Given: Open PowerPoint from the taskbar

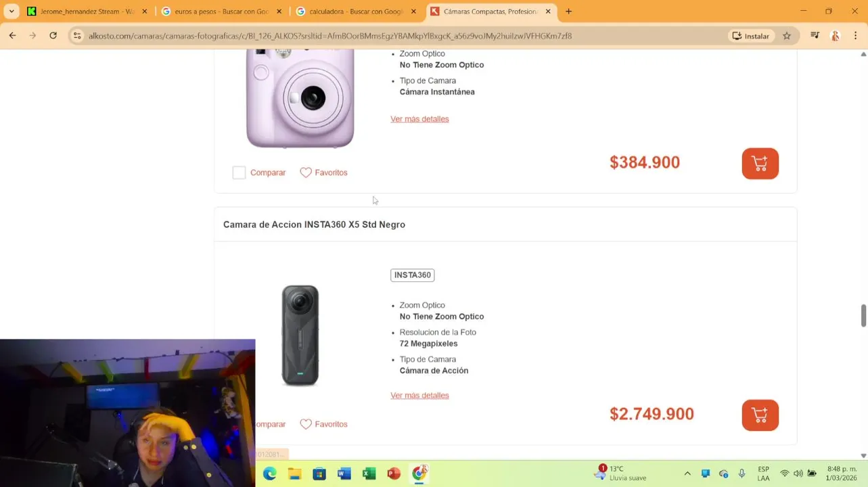Looking at the screenshot, I should point(394,473).
